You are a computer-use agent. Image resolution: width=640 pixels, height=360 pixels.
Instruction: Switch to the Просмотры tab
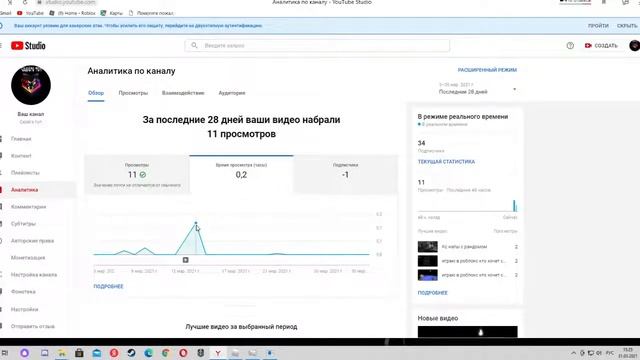(133, 93)
